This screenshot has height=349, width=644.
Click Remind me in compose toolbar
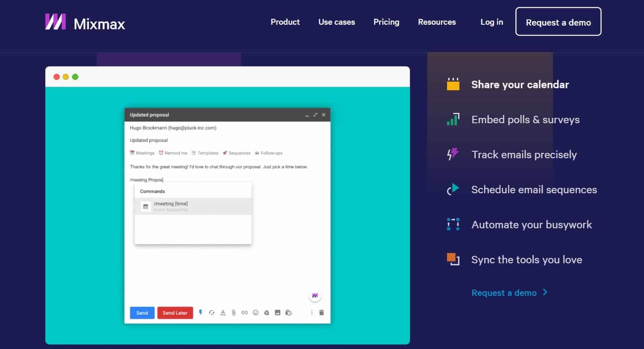click(x=173, y=153)
